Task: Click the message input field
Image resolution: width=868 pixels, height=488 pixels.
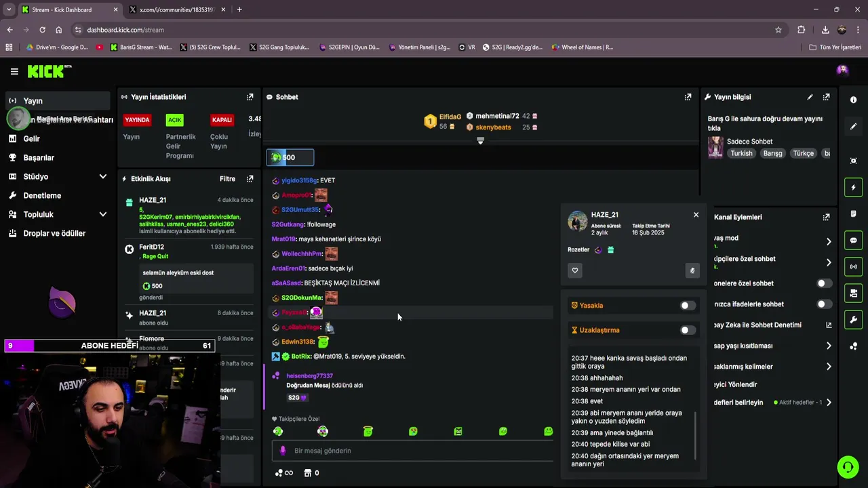Action: point(413,451)
